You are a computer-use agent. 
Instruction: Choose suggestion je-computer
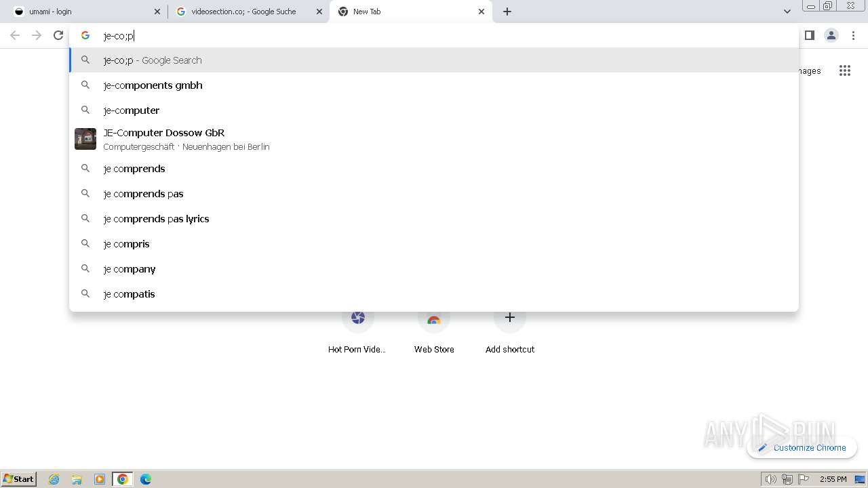click(x=434, y=110)
